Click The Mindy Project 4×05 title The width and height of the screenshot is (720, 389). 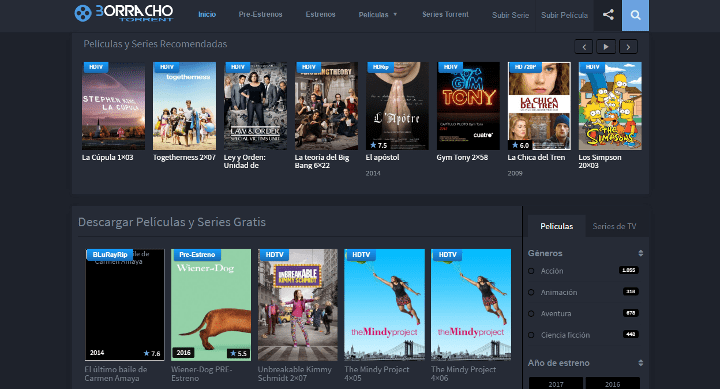[377, 374]
